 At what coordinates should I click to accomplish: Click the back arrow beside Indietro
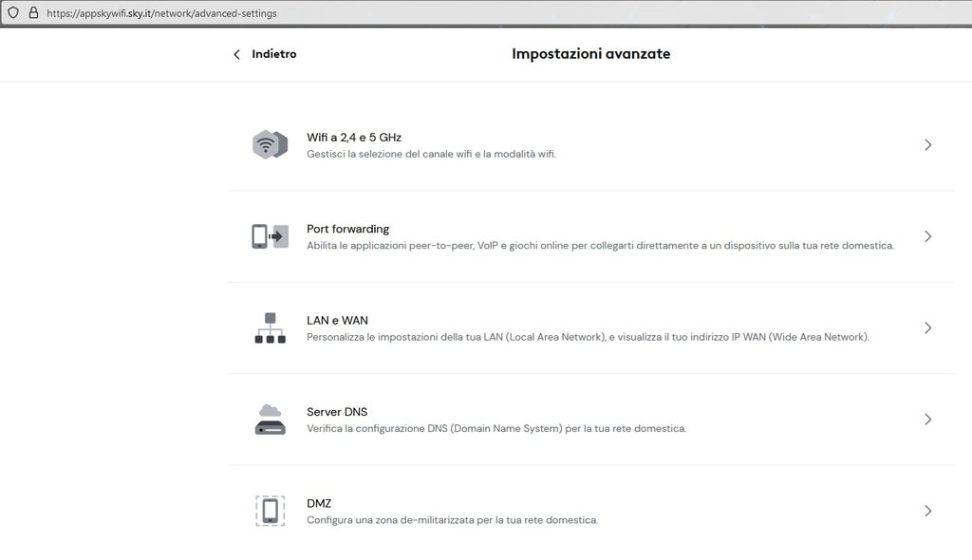click(x=236, y=54)
